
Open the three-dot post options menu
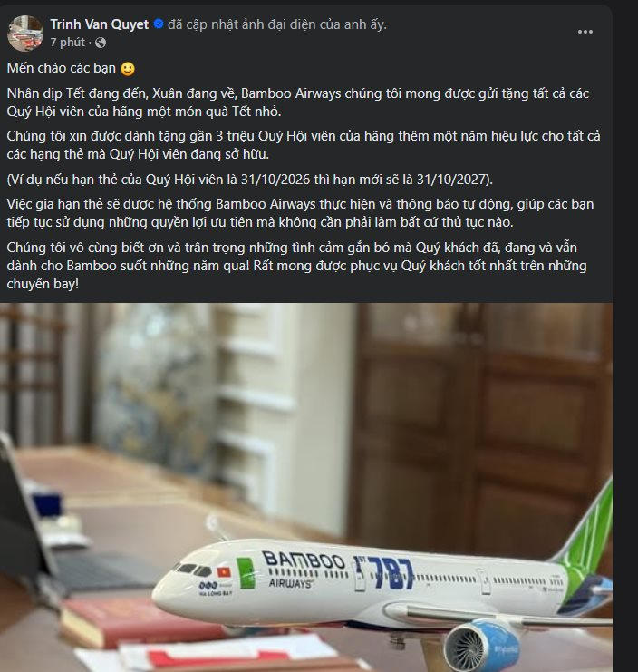click(585, 32)
